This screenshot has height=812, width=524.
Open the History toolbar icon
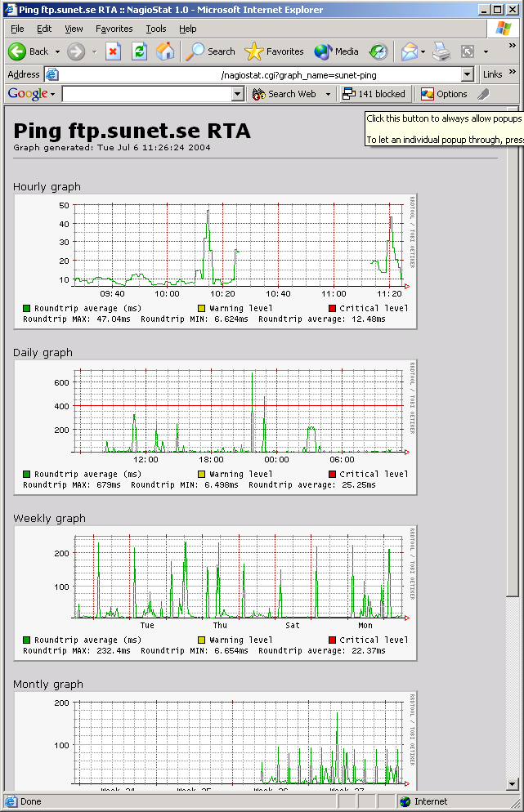(x=378, y=51)
